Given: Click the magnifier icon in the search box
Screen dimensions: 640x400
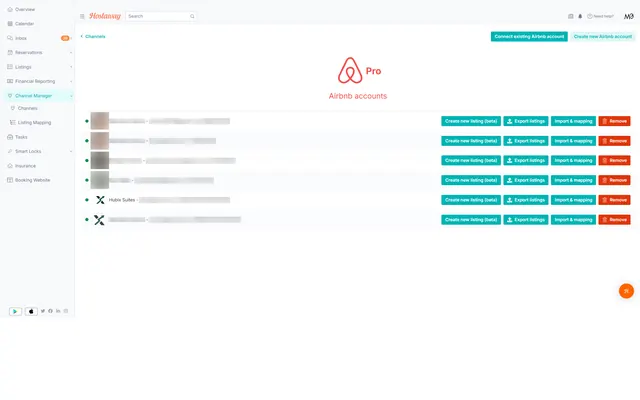Looking at the screenshot, I should pyautogui.click(x=192, y=16).
